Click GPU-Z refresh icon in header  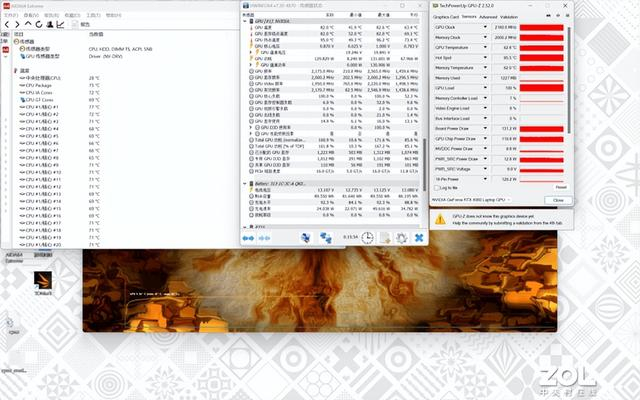(558, 16)
